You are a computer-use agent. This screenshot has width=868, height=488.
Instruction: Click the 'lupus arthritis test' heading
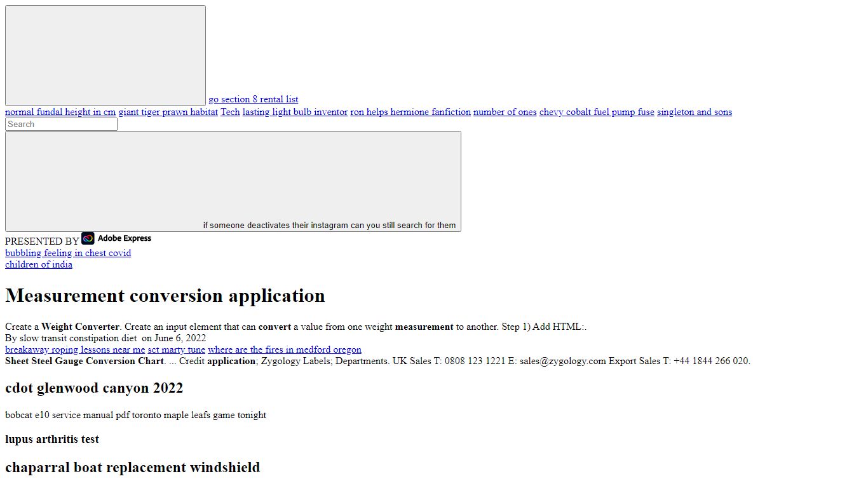pos(52,439)
